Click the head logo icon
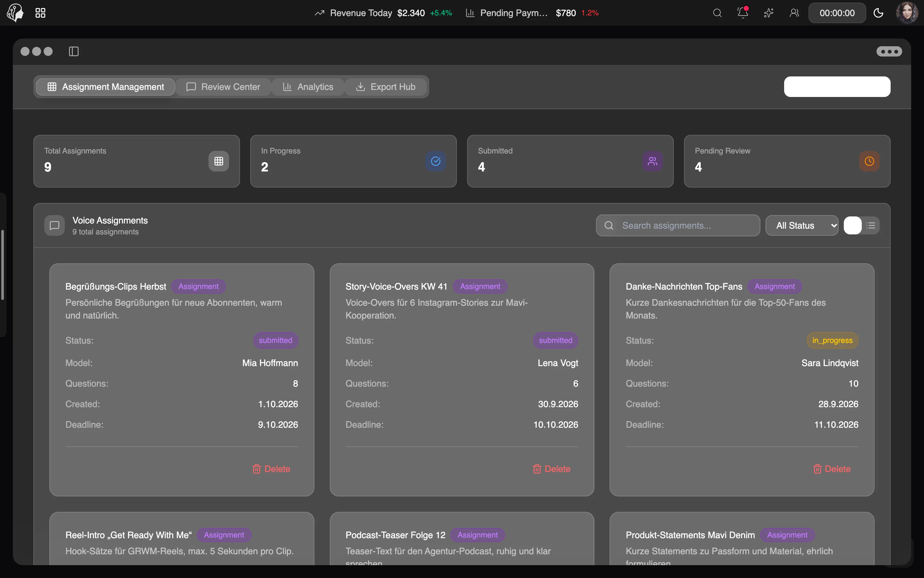 coord(15,13)
